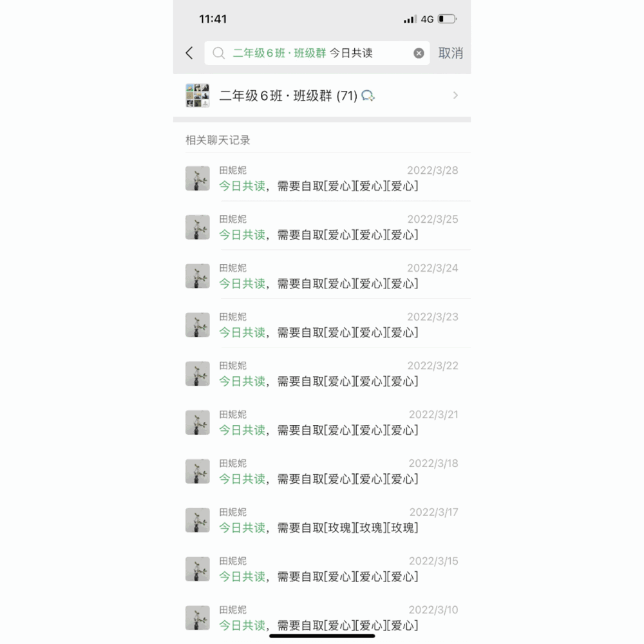Image resolution: width=644 pixels, height=644 pixels.
Task: Tap the battery status icon
Action: (448, 19)
